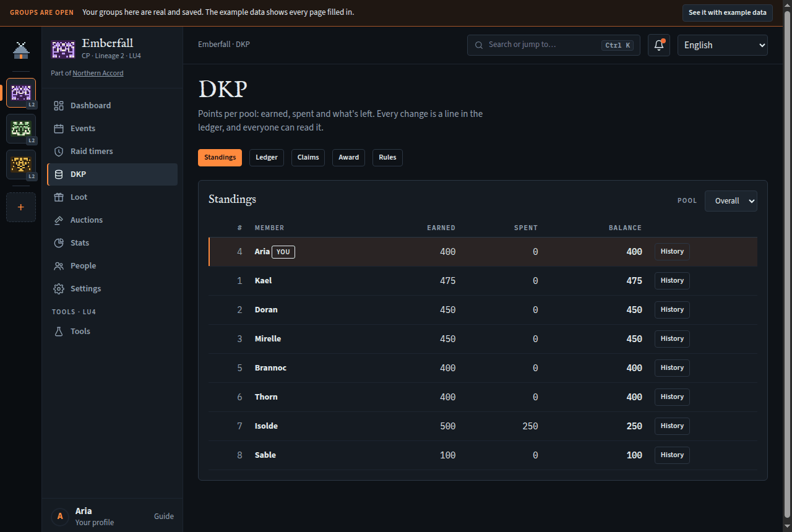Open Raid timers page
The height and width of the screenshot is (532, 792).
pyautogui.click(x=112, y=152)
